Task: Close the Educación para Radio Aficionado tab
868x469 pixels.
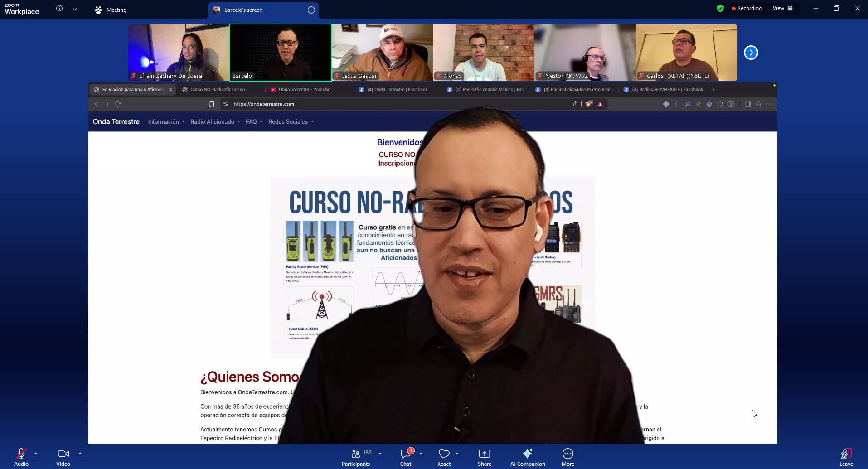Action: [x=170, y=90]
